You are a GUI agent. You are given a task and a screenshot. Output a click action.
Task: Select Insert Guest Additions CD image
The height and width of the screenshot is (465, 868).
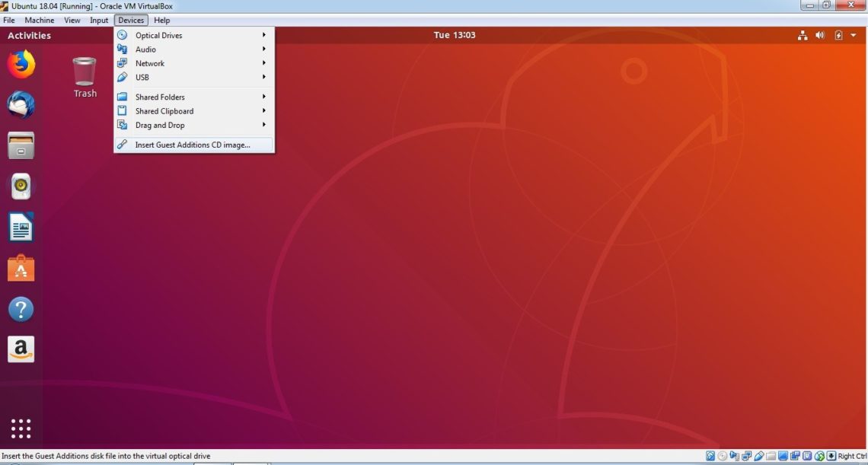[x=193, y=145]
